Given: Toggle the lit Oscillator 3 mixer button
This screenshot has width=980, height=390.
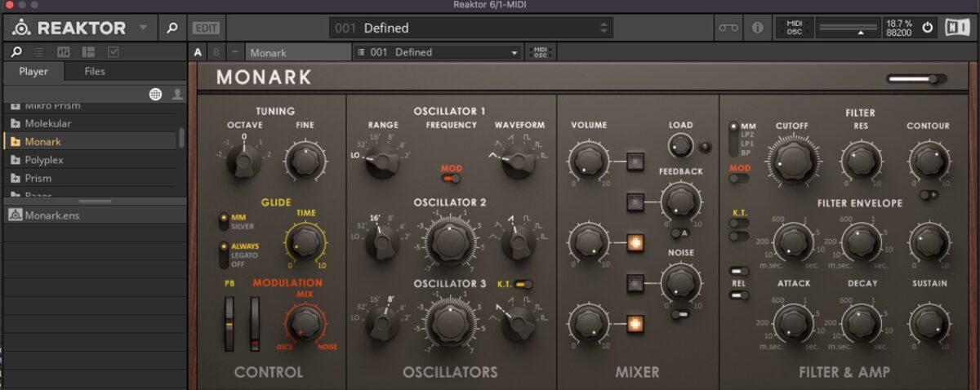Looking at the screenshot, I should pyautogui.click(x=635, y=325).
